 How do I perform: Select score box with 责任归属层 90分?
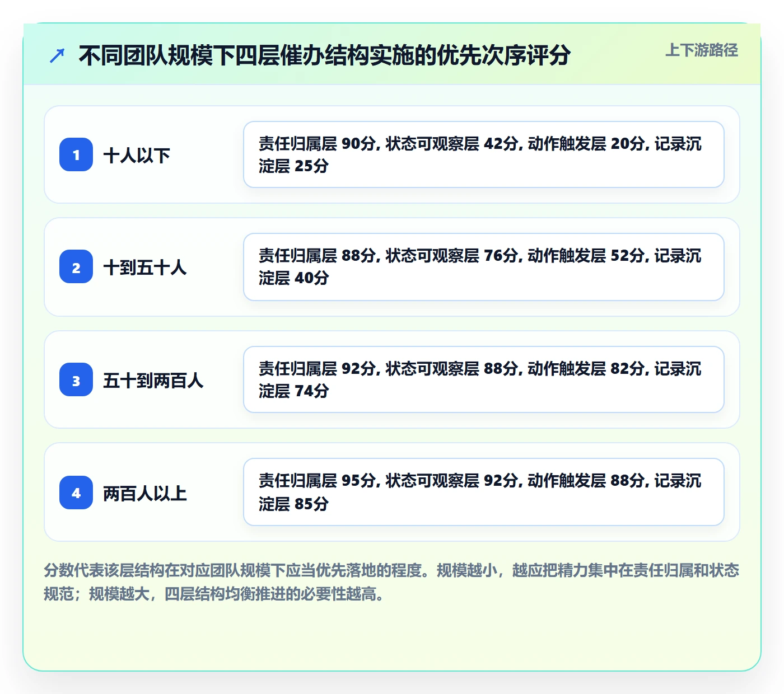tap(484, 154)
